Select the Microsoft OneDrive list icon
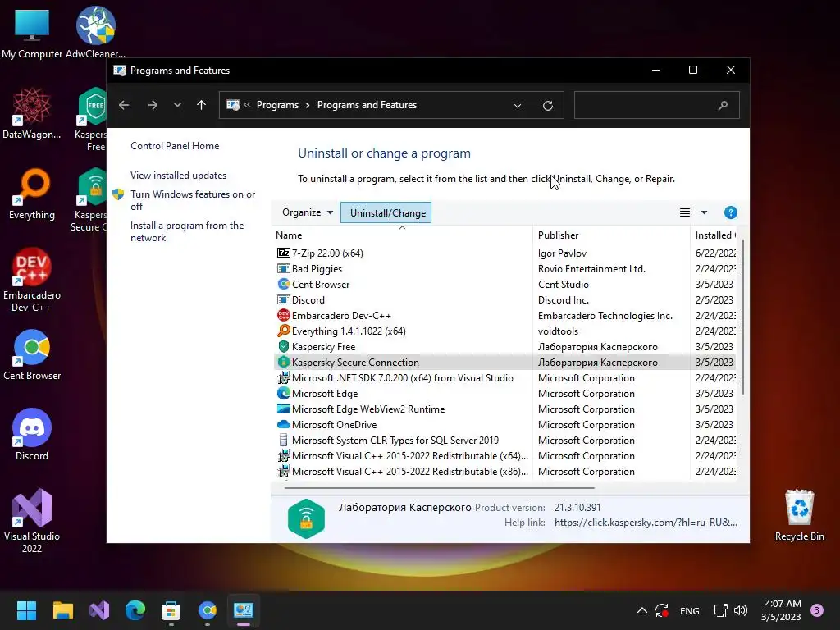The image size is (840, 630). pyautogui.click(x=283, y=424)
